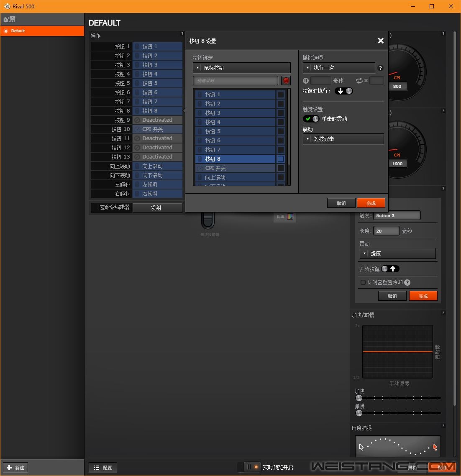Click the acceleration slider handle
Screen dimensions: 461x476
pos(359,398)
